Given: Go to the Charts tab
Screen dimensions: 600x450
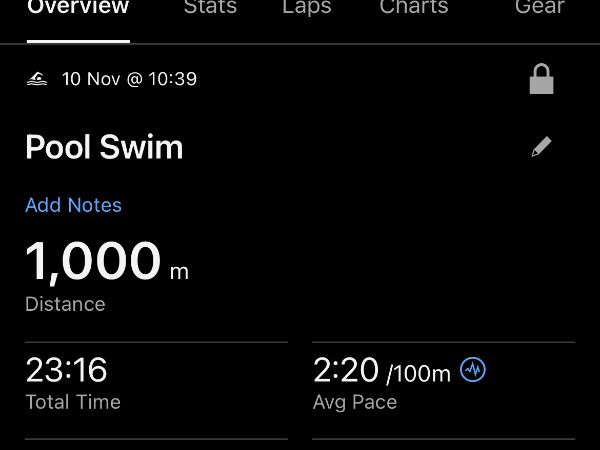Looking at the screenshot, I should 414,8.
